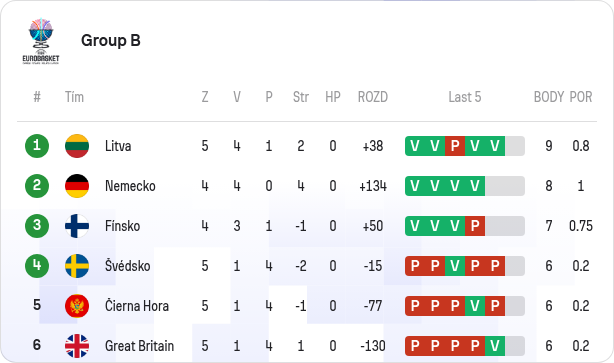Click Švédsko's green V result in Last 5
Image resolution: width=614 pixels, height=363 pixels.
tap(455, 266)
